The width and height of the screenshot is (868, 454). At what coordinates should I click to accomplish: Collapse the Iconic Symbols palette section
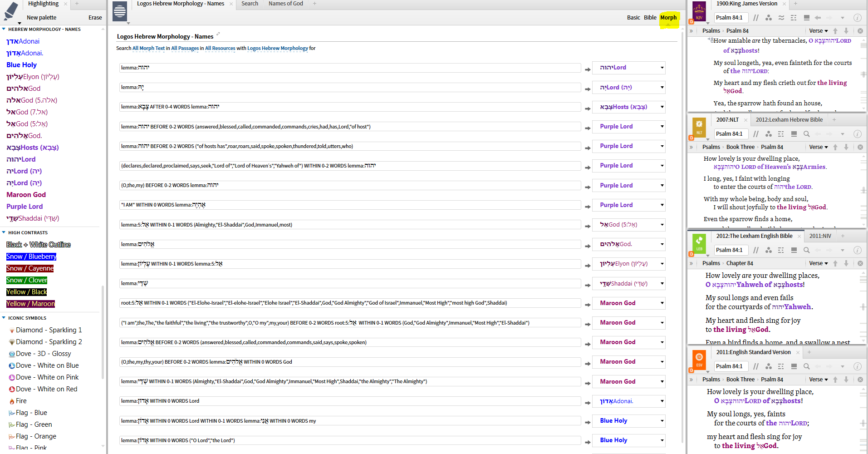pyautogui.click(x=4, y=318)
